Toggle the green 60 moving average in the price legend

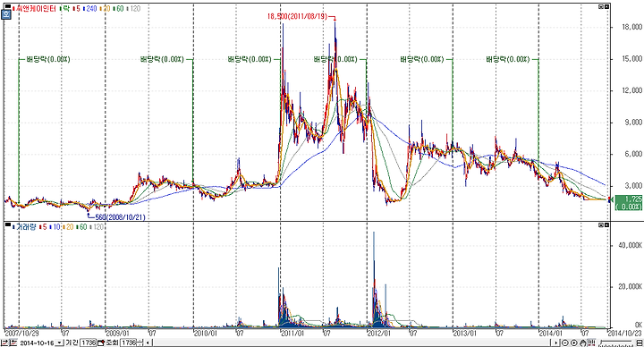(x=119, y=8)
